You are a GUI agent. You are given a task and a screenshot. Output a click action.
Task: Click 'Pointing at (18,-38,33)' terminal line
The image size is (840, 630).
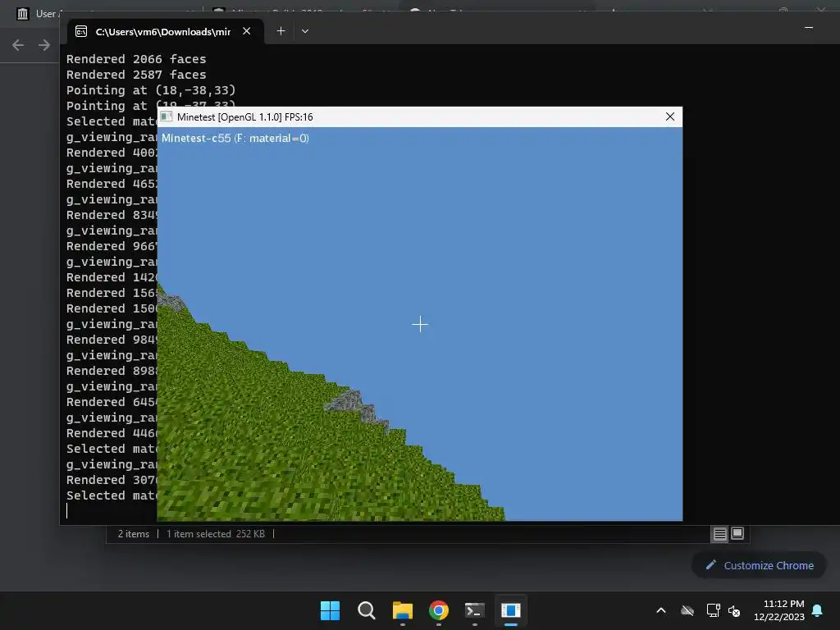151,90
